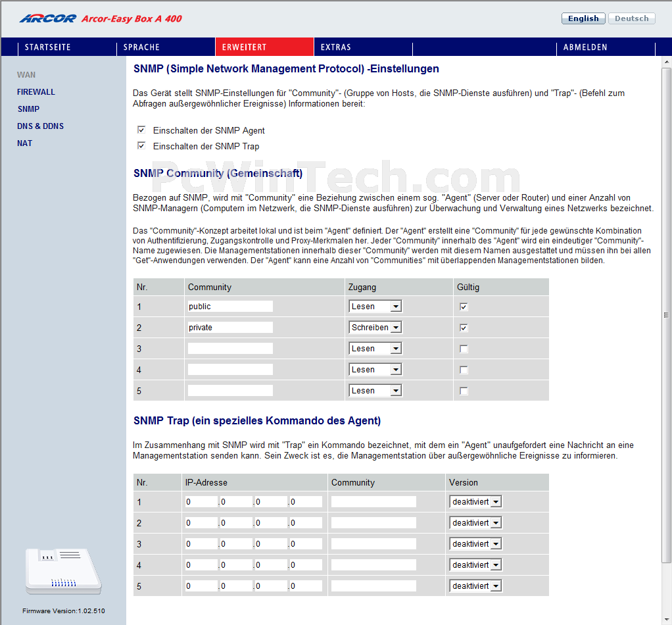Image resolution: width=672 pixels, height=625 pixels.
Task: Switch language to English
Action: click(x=583, y=18)
